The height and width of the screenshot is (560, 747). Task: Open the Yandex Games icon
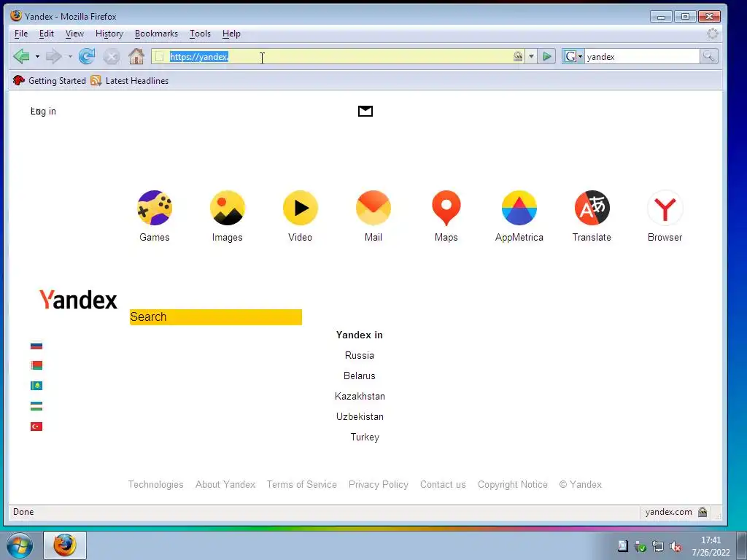[155, 208]
